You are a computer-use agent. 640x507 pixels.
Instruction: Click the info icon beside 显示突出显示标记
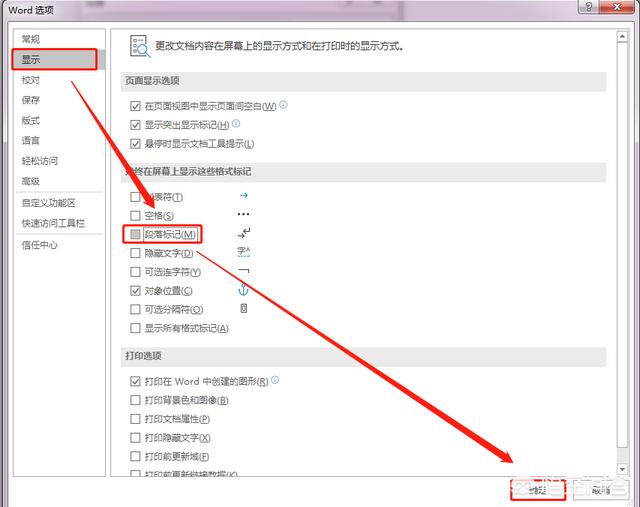tap(236, 123)
